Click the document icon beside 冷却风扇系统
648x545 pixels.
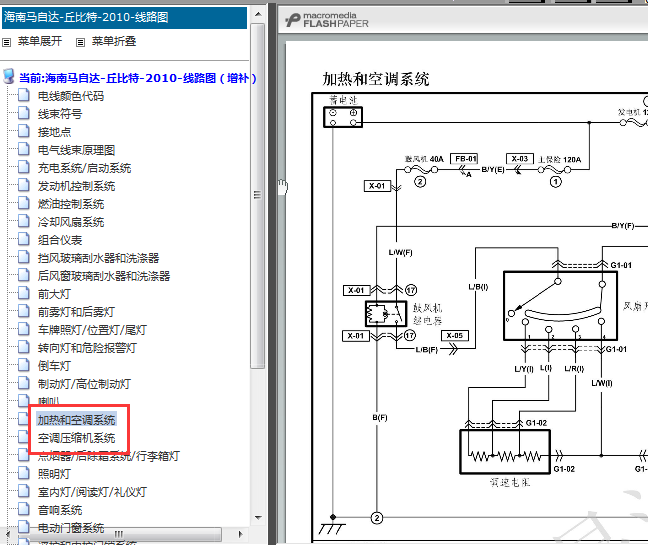[24, 221]
